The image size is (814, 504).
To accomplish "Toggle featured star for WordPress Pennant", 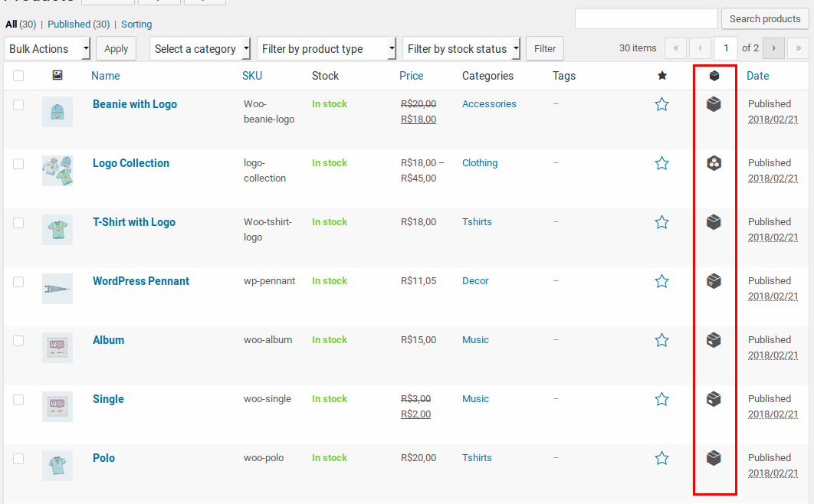I will point(661,282).
